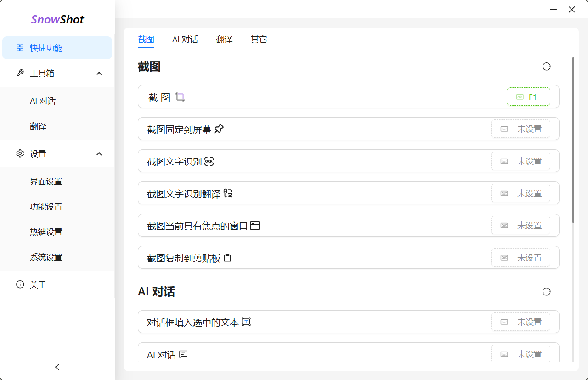Click the window icon beside 截图当前具有焦点的窗口

click(x=255, y=226)
